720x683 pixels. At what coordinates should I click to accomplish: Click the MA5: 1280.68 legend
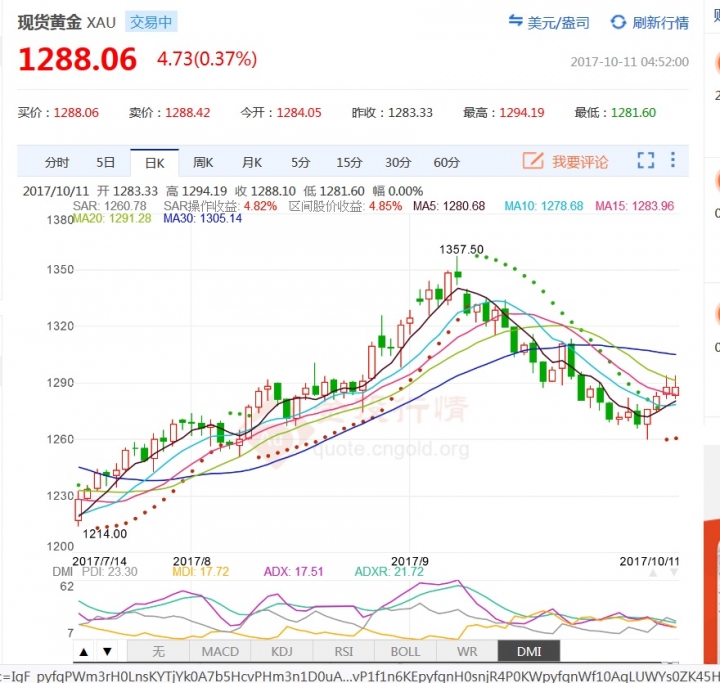point(449,206)
